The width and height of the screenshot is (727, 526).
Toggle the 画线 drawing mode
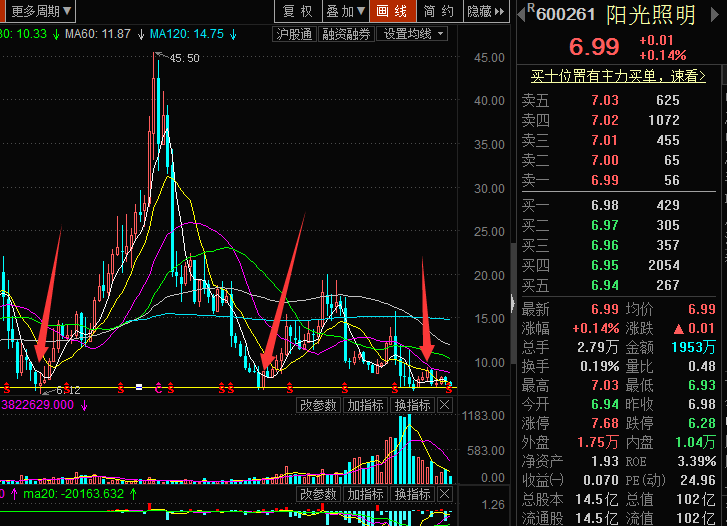tap(393, 11)
